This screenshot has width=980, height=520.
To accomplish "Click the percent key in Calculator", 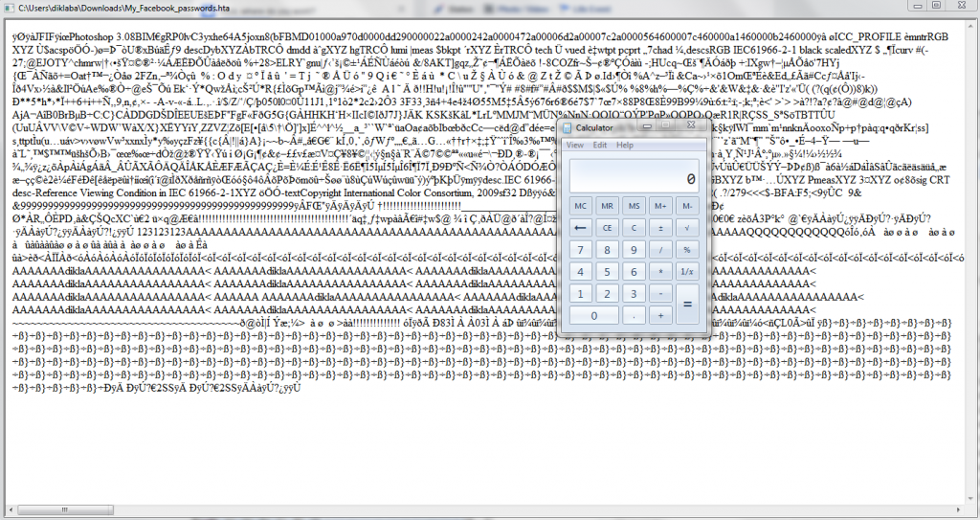I will [x=687, y=250].
